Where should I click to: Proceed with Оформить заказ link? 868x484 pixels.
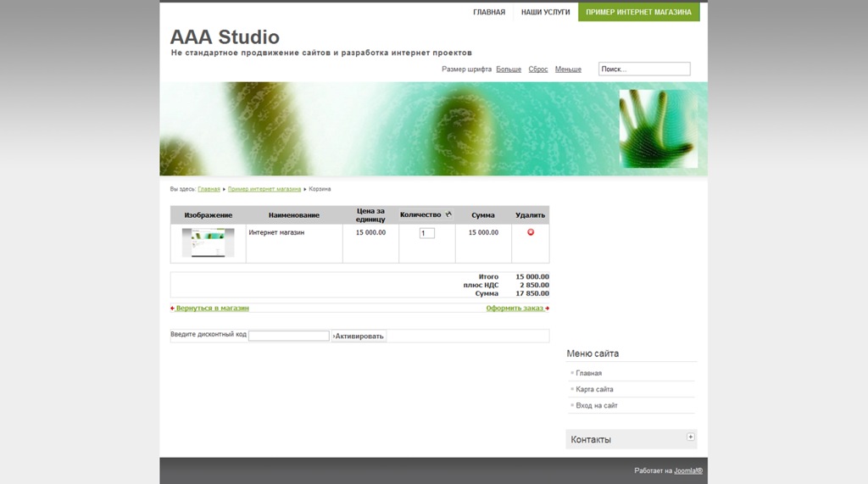tap(515, 309)
